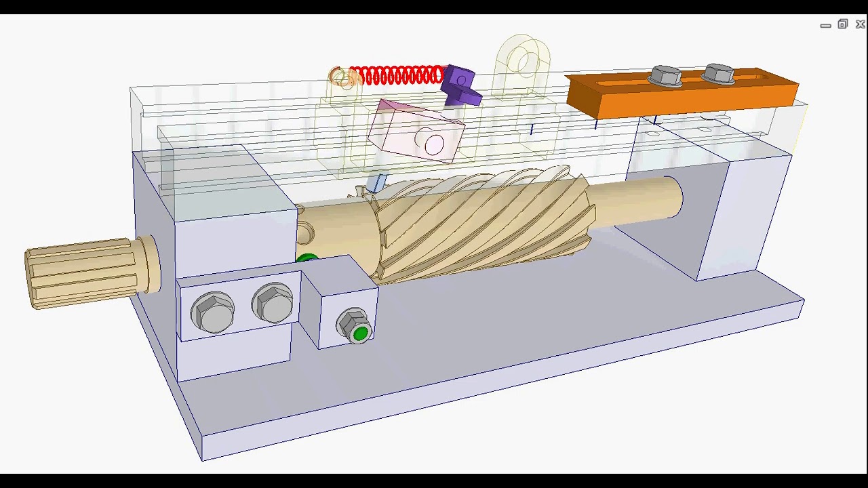Minimize the 3D viewer window
868x488 pixels.
click(825, 25)
